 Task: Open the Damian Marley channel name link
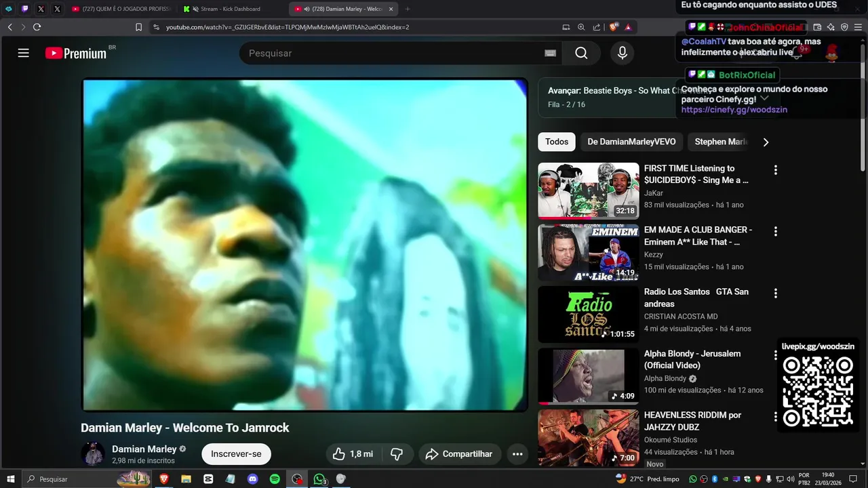coord(144,449)
